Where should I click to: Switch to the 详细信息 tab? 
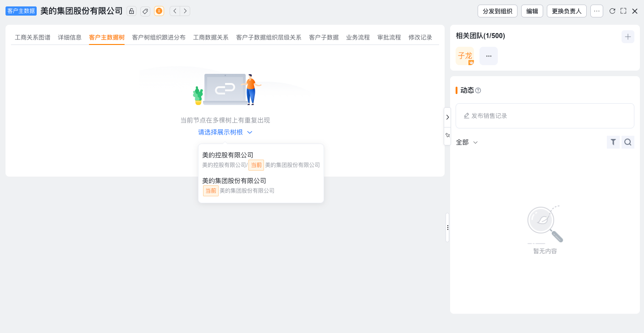(x=70, y=38)
